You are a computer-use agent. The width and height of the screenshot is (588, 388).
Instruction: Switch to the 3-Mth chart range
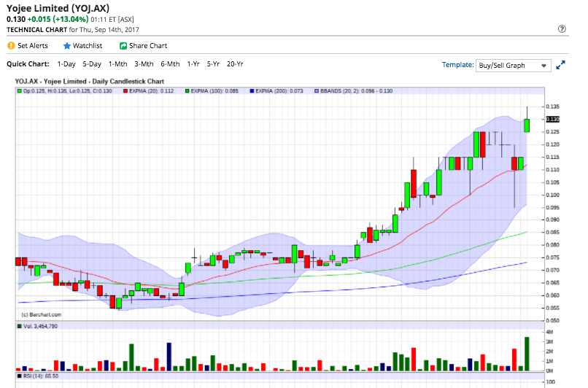tap(144, 64)
